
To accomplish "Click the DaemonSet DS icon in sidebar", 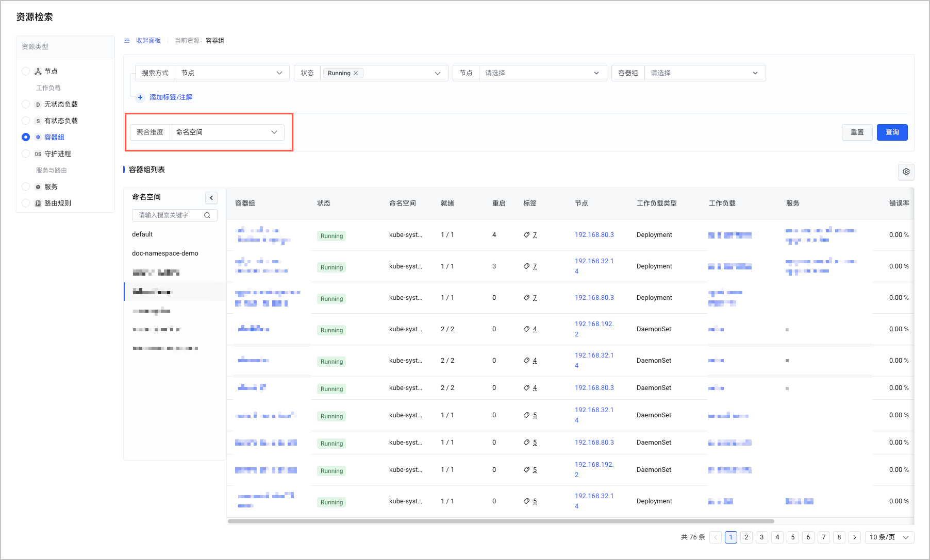I will coord(38,154).
